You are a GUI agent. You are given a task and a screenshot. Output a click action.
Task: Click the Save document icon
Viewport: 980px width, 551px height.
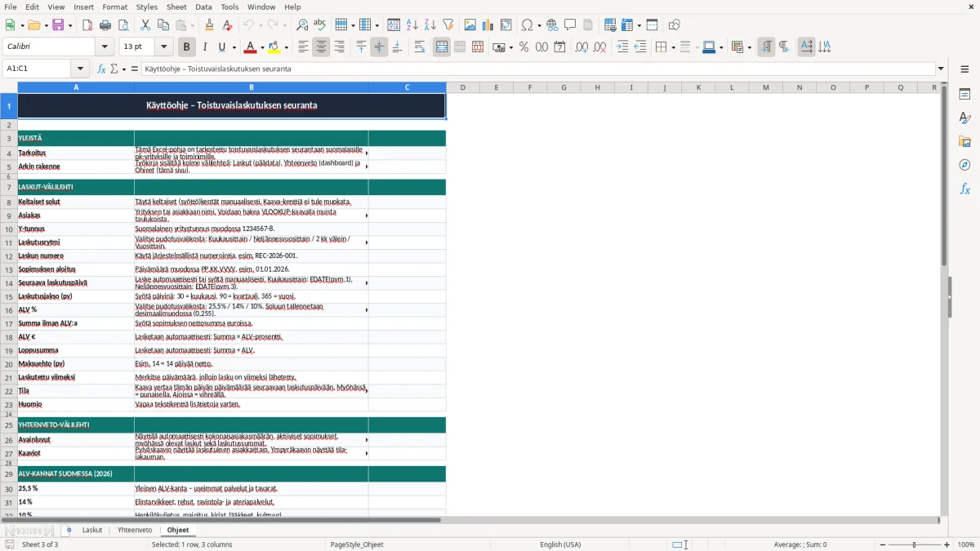[59, 25]
